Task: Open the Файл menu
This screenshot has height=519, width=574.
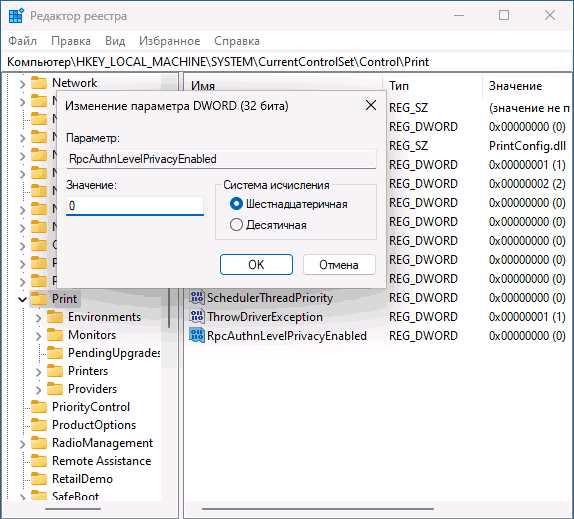Action: [x=23, y=41]
